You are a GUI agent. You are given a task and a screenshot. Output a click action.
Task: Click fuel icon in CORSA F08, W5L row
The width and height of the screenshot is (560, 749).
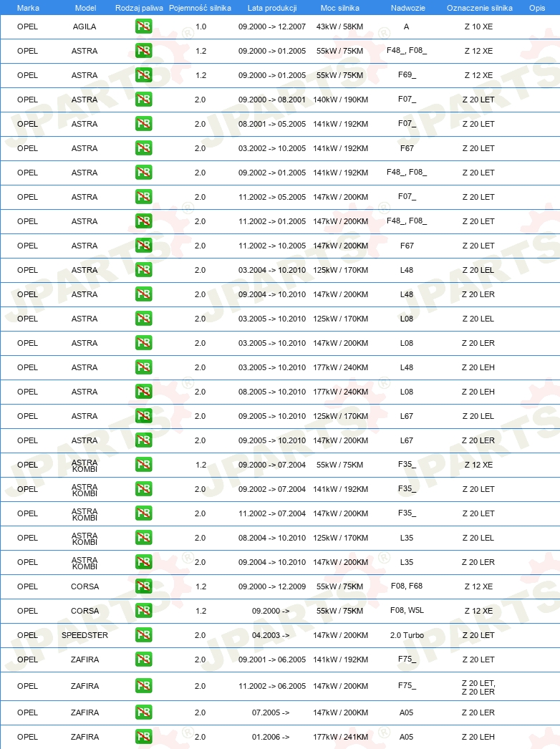tap(143, 611)
